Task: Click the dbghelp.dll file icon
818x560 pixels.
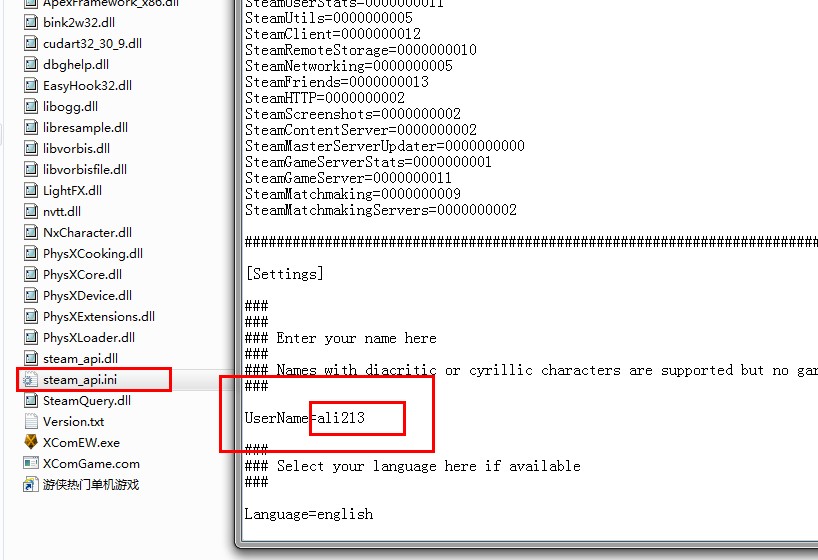Action: (x=31, y=64)
